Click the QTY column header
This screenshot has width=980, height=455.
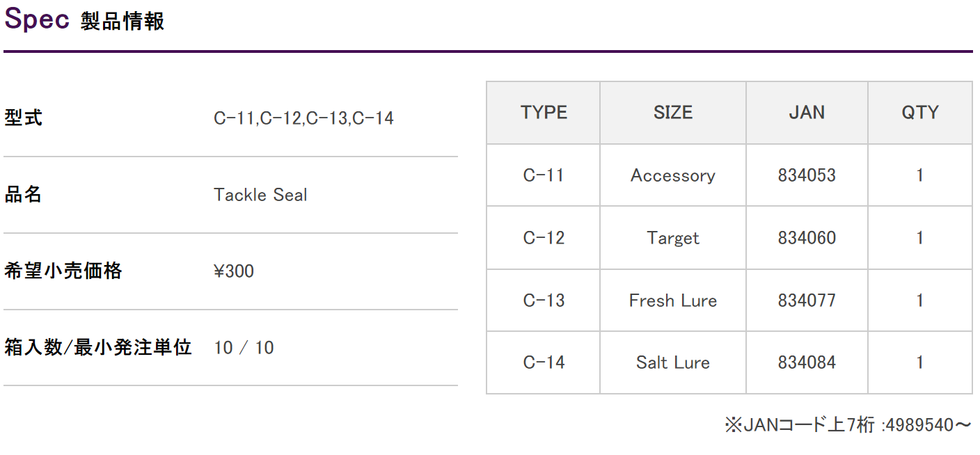coord(920,113)
